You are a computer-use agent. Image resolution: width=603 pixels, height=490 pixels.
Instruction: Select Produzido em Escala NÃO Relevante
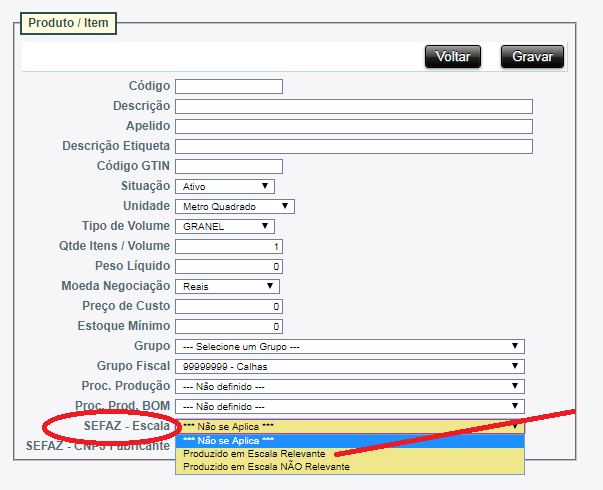pos(266,466)
